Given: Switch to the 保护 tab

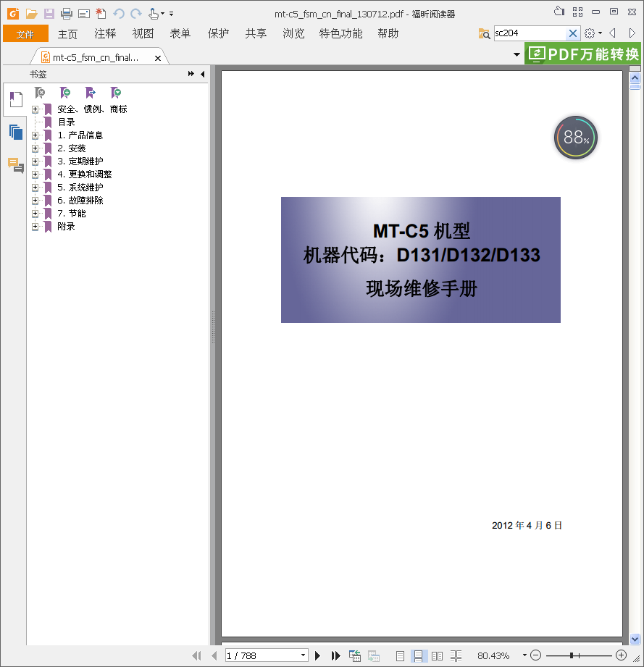Looking at the screenshot, I should [x=218, y=33].
